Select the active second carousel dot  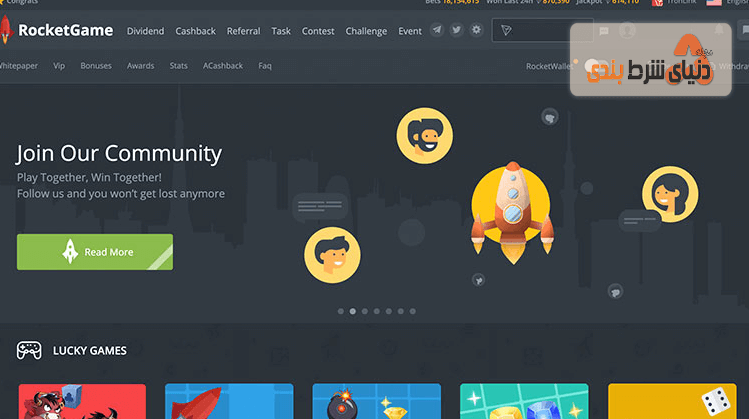pyautogui.click(x=353, y=312)
